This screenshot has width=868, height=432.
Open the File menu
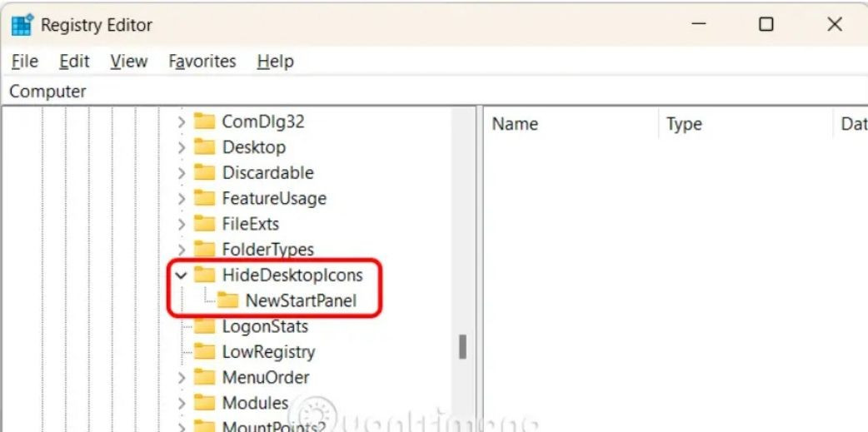click(25, 62)
